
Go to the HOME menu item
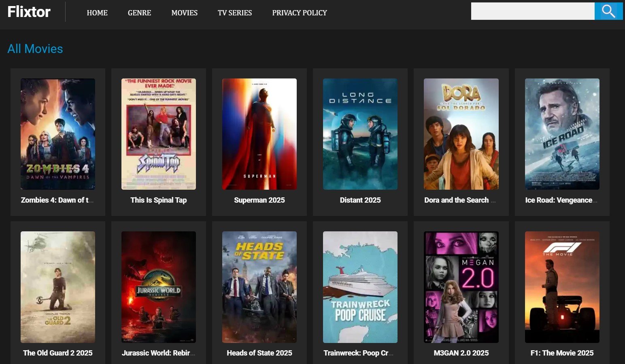[97, 13]
